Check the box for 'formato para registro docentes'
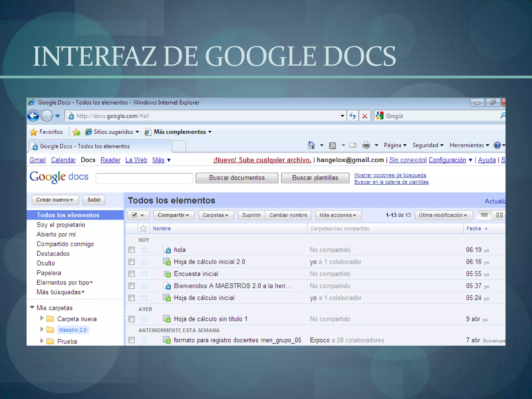 tap(132, 340)
